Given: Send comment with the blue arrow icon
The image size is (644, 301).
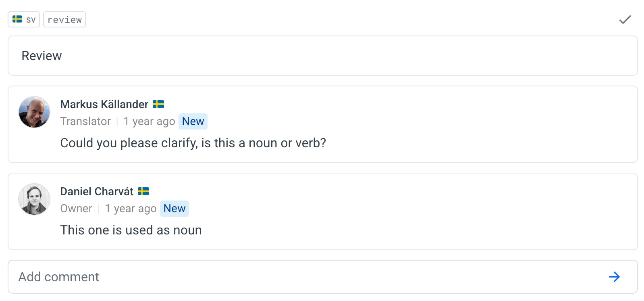Looking at the screenshot, I should (x=614, y=277).
